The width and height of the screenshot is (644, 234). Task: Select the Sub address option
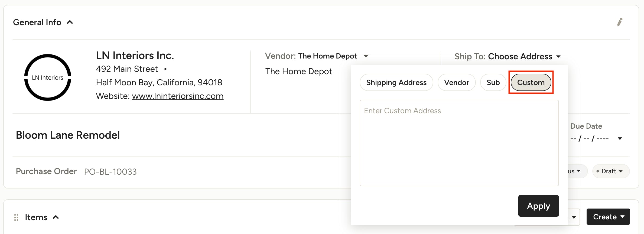[x=493, y=82]
